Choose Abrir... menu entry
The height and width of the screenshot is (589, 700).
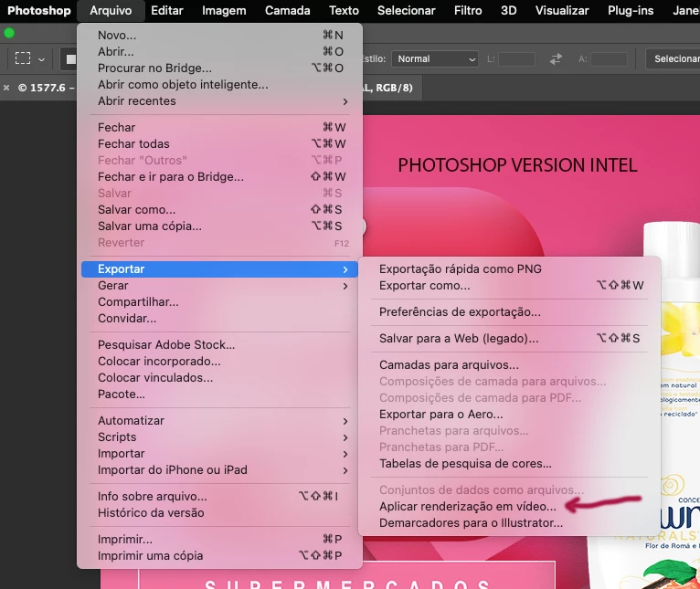tap(219, 52)
